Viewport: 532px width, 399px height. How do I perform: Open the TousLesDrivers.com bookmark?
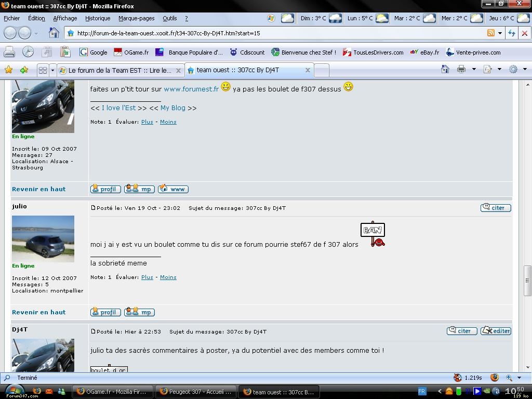373,52
